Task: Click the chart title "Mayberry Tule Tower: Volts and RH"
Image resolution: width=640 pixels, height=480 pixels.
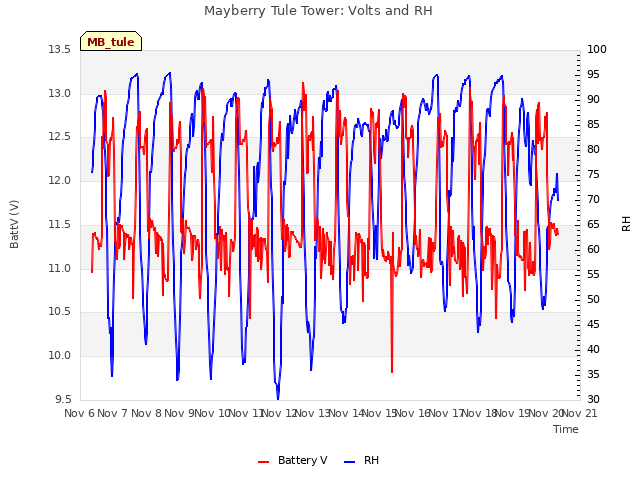Action: pos(318,11)
